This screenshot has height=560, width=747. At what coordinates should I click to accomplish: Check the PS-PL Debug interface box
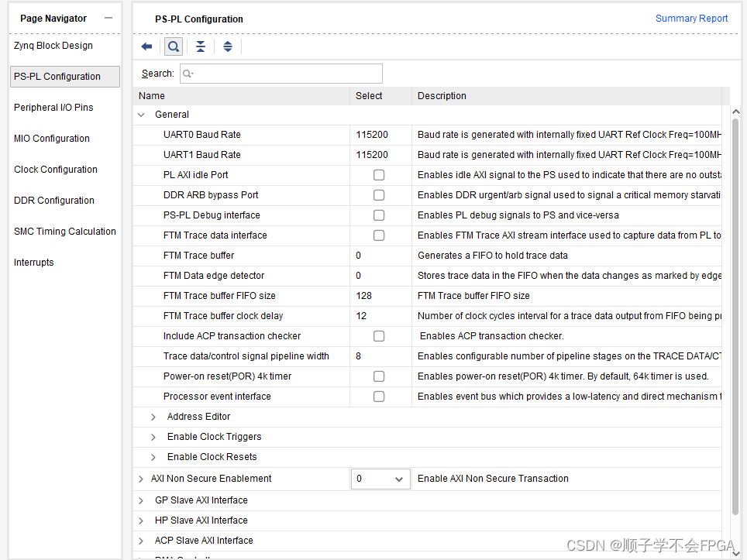[379, 215]
